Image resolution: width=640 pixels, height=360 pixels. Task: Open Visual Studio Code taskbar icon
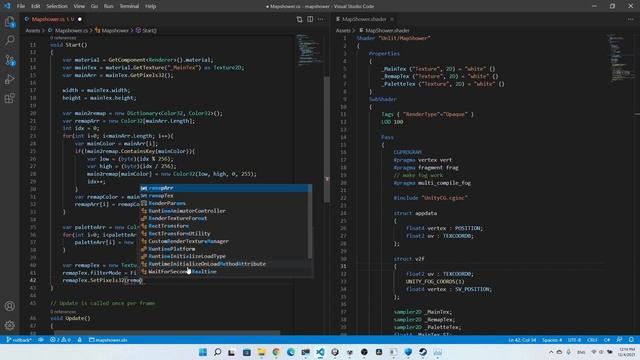click(320, 352)
